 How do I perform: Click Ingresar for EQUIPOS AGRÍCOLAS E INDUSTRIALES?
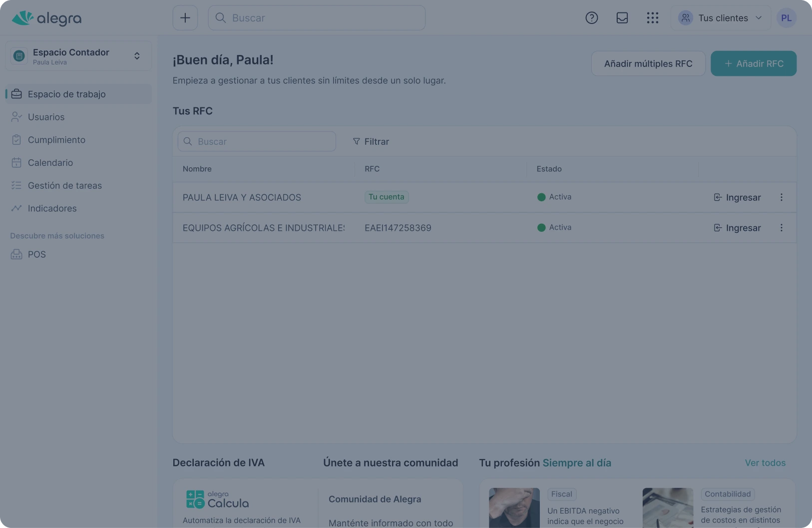coord(737,228)
